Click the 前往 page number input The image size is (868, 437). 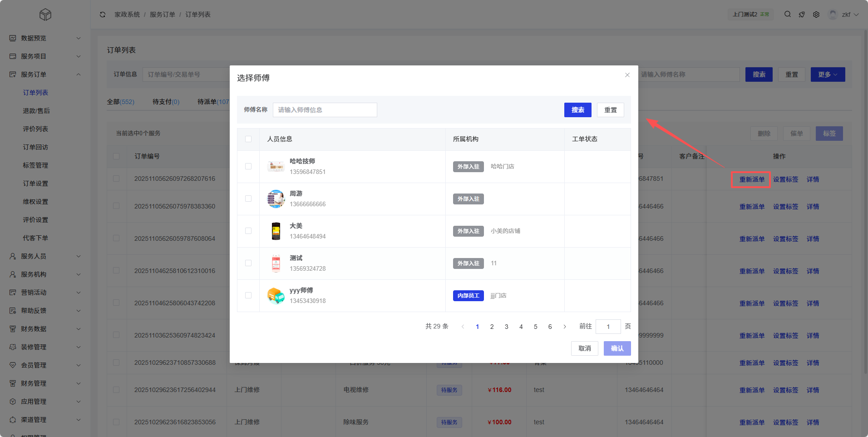click(x=608, y=327)
